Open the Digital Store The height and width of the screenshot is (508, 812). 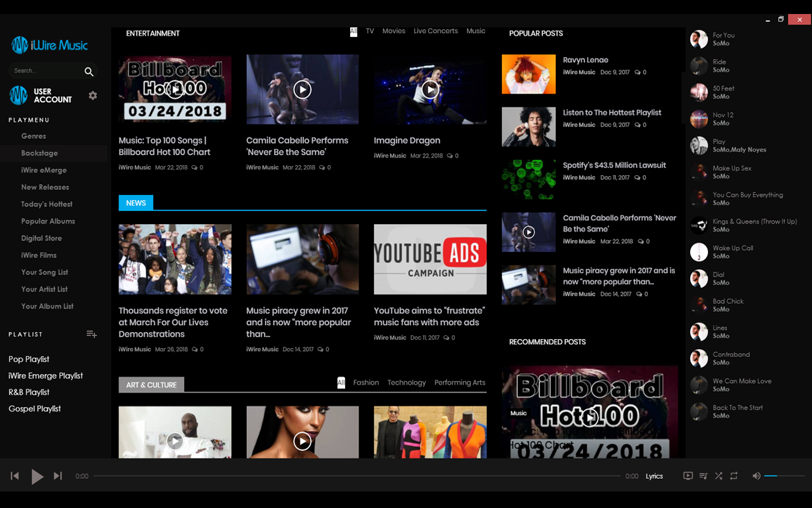(x=41, y=238)
